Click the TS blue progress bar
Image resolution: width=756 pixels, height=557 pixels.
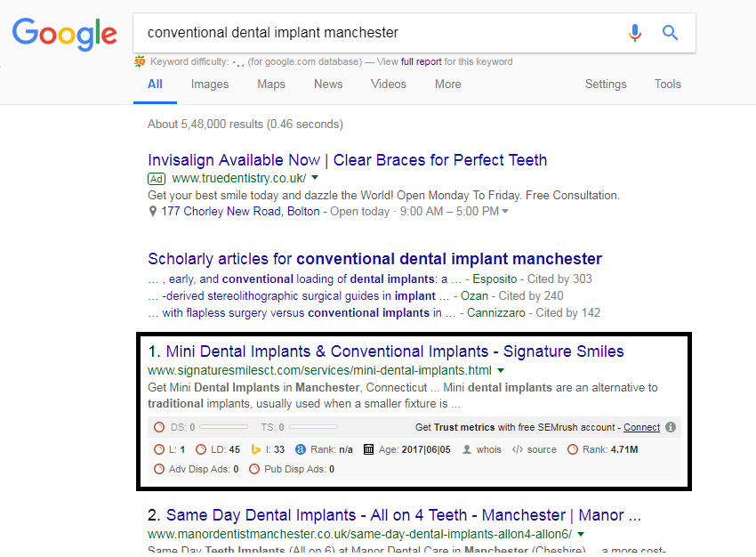point(313,427)
